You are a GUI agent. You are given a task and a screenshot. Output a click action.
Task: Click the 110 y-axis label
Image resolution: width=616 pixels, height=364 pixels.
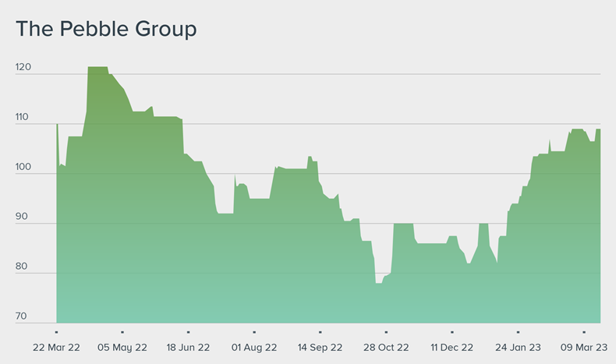[23, 118]
